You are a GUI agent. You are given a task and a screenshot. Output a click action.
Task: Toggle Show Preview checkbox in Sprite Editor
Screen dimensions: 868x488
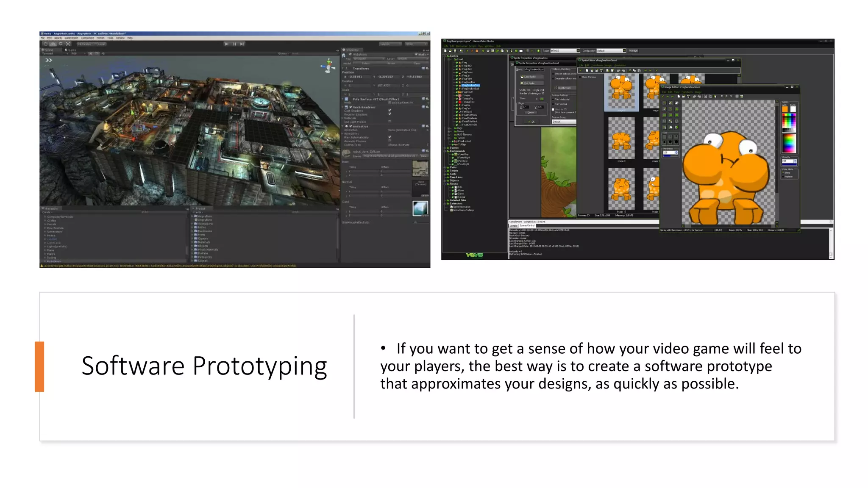click(580, 77)
